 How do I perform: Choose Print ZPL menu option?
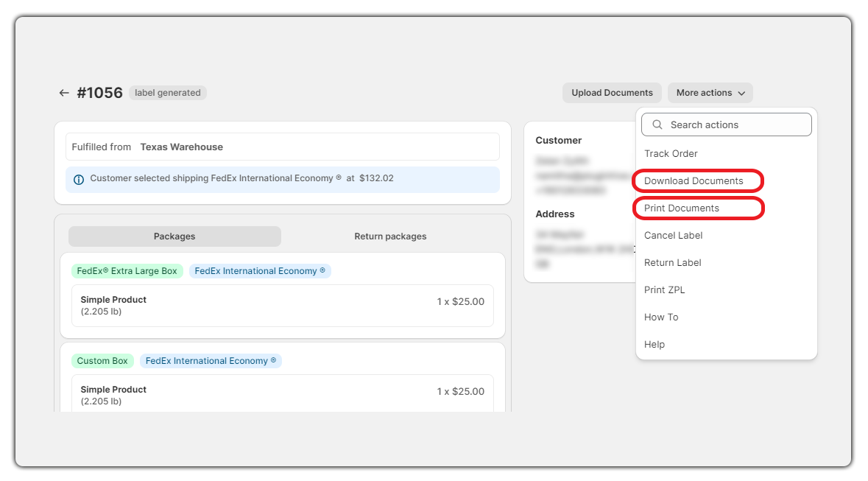pos(664,289)
